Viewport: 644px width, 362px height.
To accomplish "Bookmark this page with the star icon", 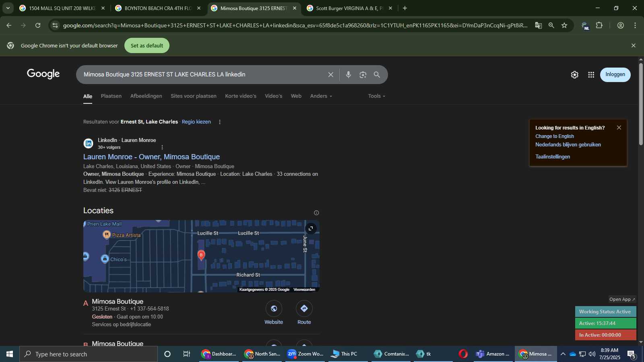I will click(564, 25).
